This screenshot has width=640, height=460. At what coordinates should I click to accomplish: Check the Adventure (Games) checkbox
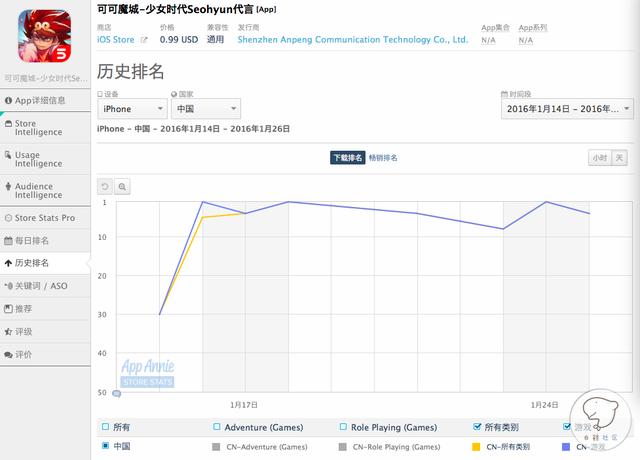(217, 426)
